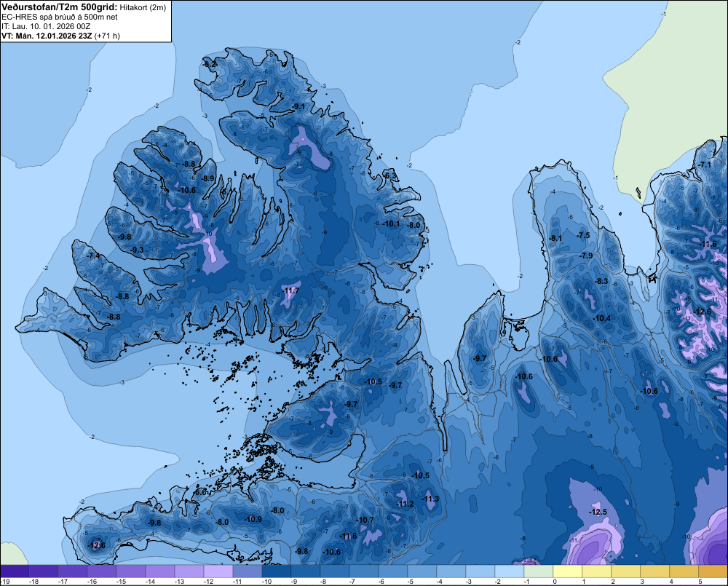Click the '-19' legend scale label
The image size is (728, 586).
(x=6, y=582)
